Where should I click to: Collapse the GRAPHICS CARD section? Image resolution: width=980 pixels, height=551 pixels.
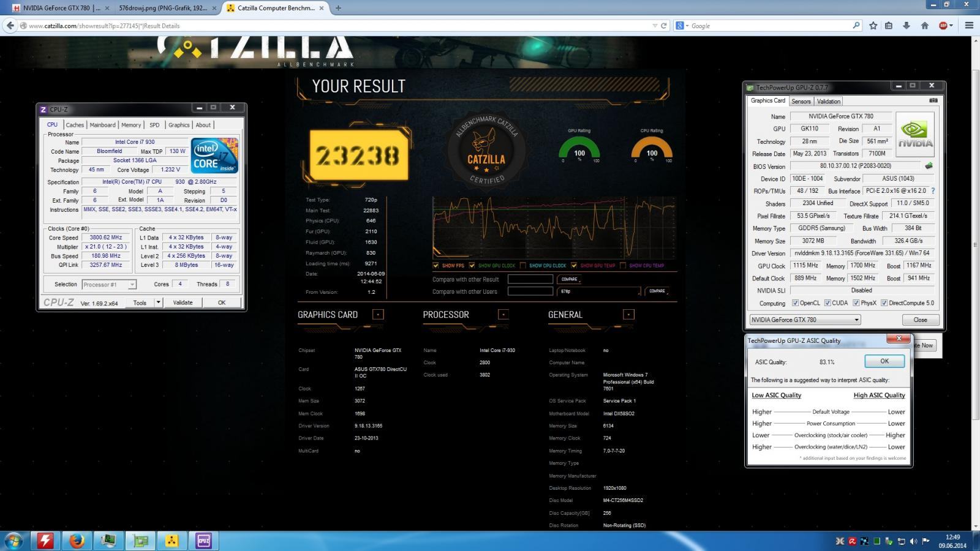(x=378, y=315)
